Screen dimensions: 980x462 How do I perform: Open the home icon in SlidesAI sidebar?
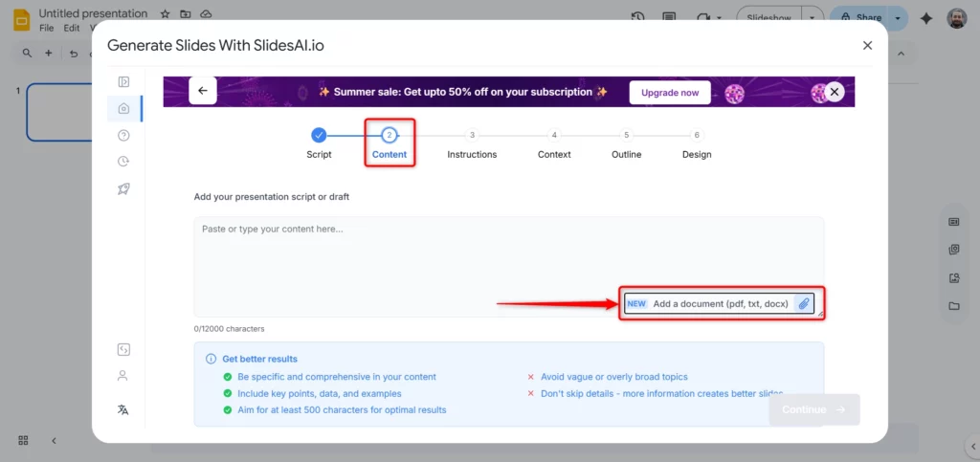tap(123, 108)
